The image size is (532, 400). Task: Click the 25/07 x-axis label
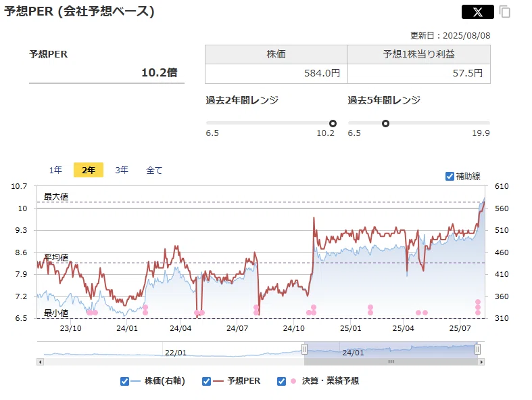point(460,328)
